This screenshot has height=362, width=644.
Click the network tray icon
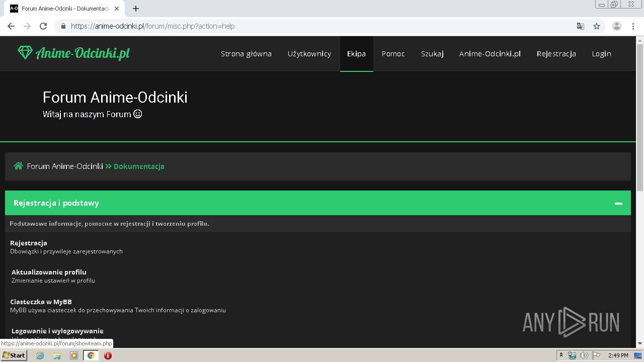[x=572, y=355]
